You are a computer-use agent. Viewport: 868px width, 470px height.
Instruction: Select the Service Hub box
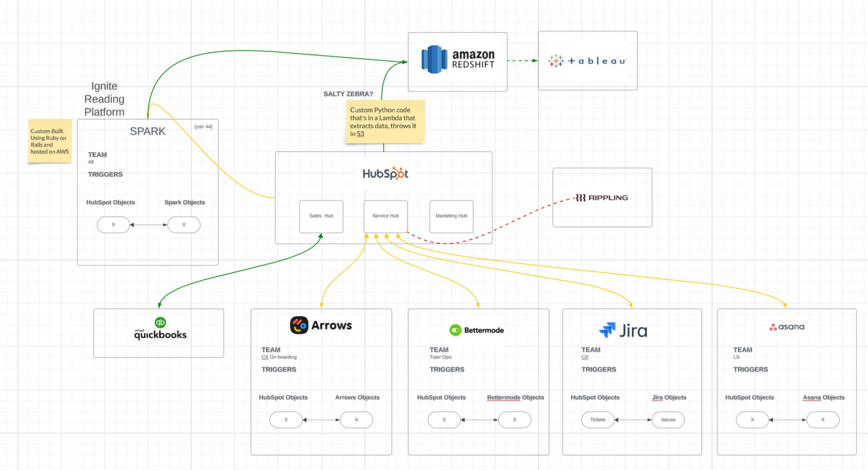[x=386, y=216]
